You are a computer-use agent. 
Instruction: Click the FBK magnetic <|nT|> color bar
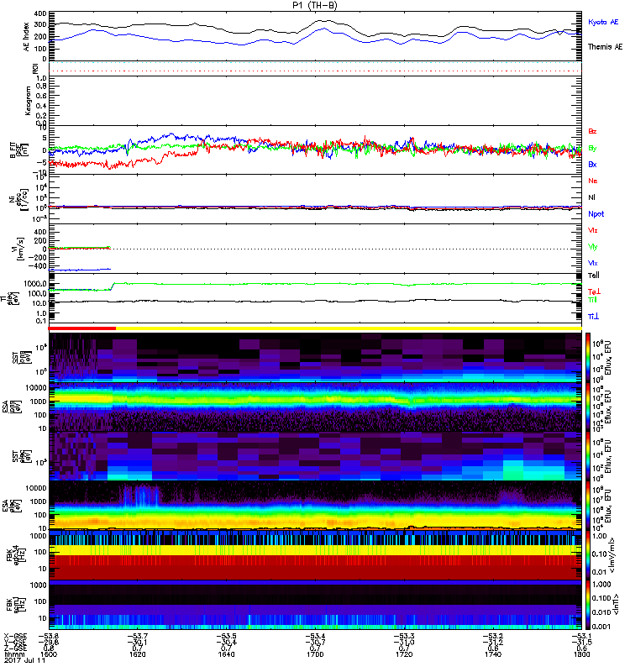(x=588, y=605)
